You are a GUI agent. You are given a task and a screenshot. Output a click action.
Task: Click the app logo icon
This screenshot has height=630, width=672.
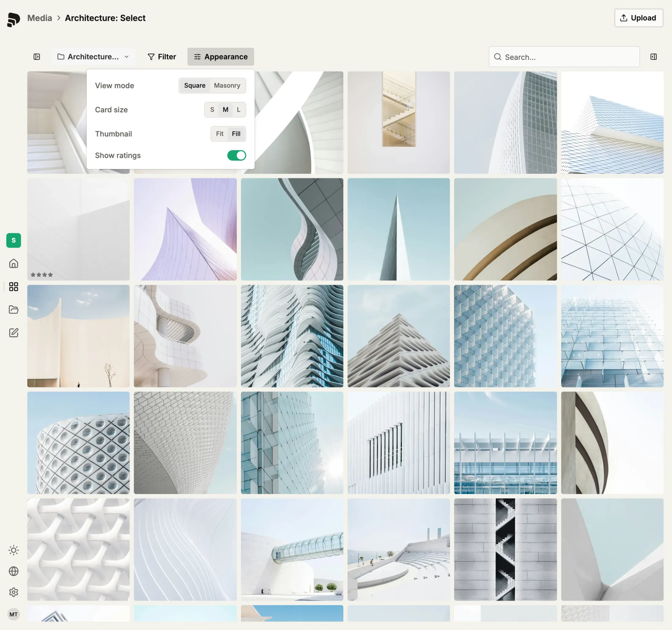click(x=13, y=20)
